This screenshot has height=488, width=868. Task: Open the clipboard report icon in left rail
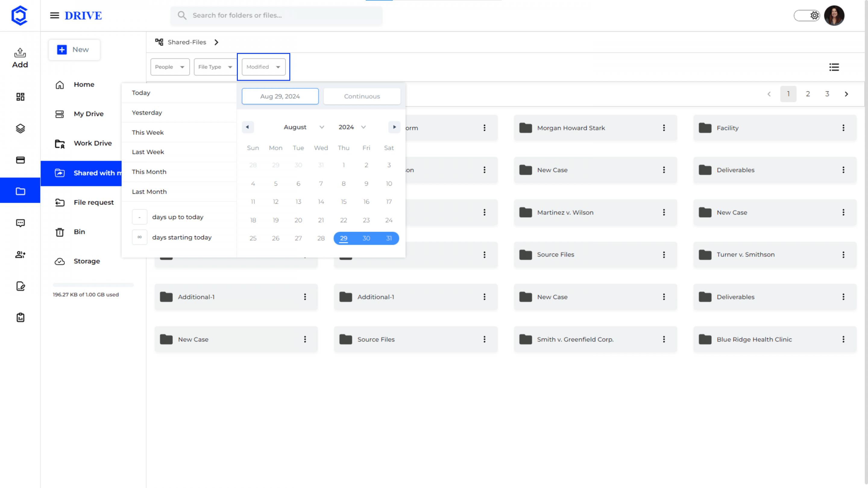[20, 317]
